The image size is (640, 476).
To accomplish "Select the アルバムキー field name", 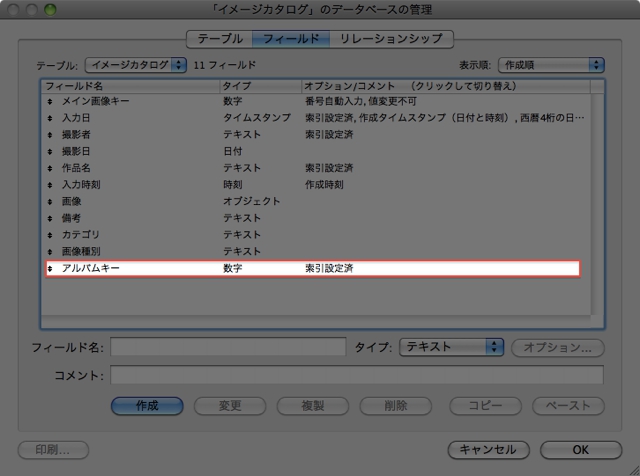I will 91,268.
